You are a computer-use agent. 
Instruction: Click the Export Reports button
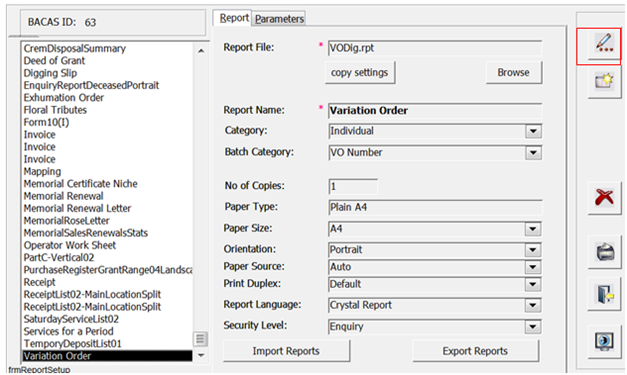[x=475, y=351]
